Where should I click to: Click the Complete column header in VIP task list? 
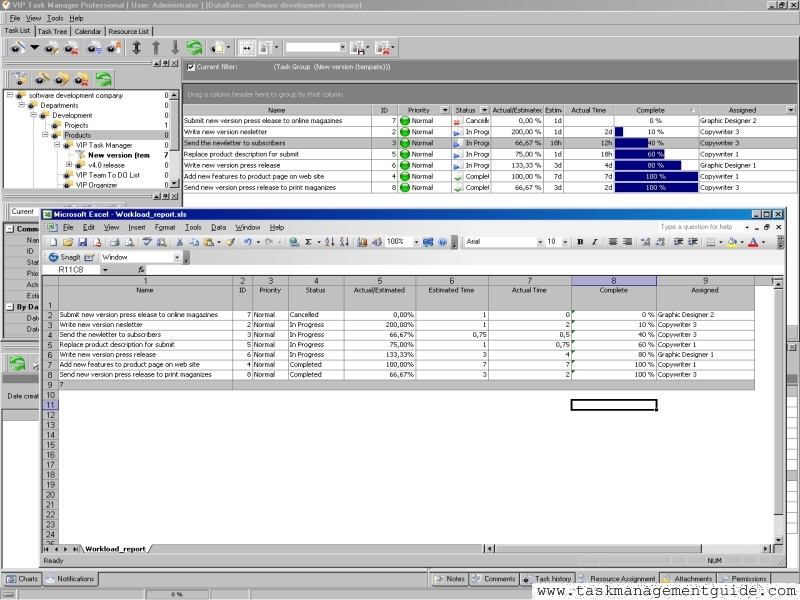[656, 110]
